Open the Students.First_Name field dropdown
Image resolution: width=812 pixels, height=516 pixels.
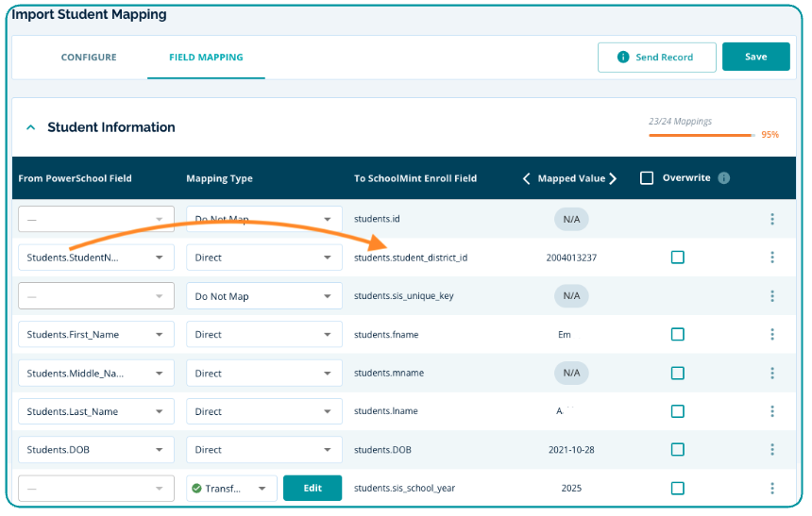coord(96,335)
